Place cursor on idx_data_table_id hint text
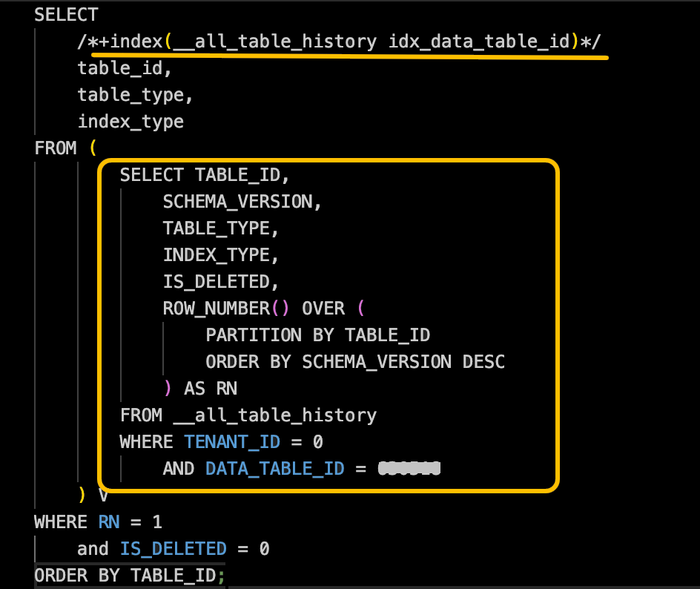 click(x=479, y=41)
